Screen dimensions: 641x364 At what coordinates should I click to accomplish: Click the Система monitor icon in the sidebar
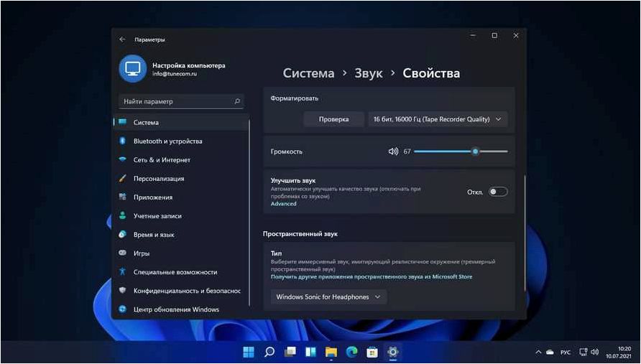point(122,122)
